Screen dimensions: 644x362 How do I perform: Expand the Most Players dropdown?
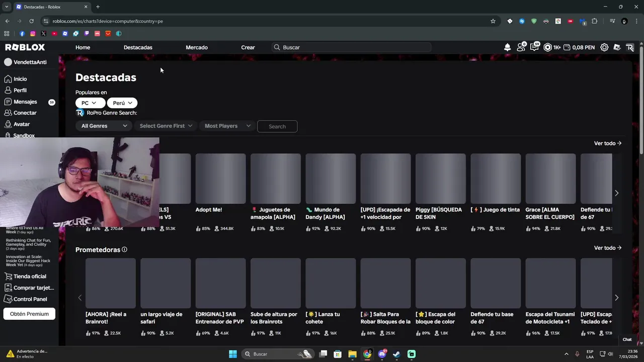click(227, 126)
